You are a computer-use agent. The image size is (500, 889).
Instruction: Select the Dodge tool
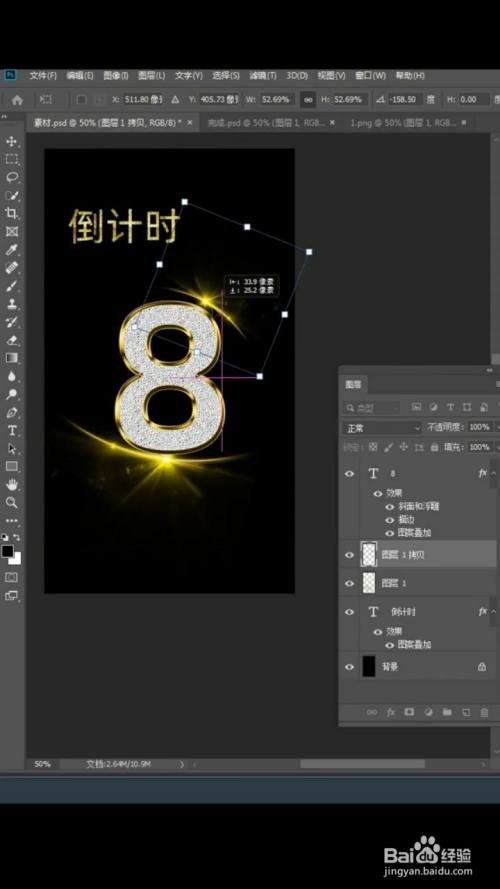click(x=11, y=394)
